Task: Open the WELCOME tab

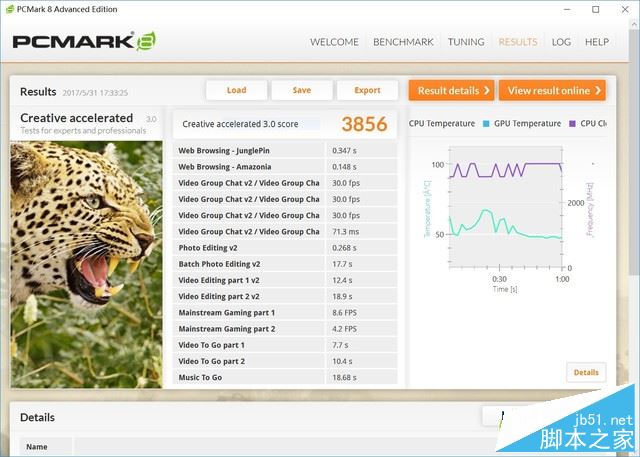Action: pyautogui.click(x=334, y=42)
